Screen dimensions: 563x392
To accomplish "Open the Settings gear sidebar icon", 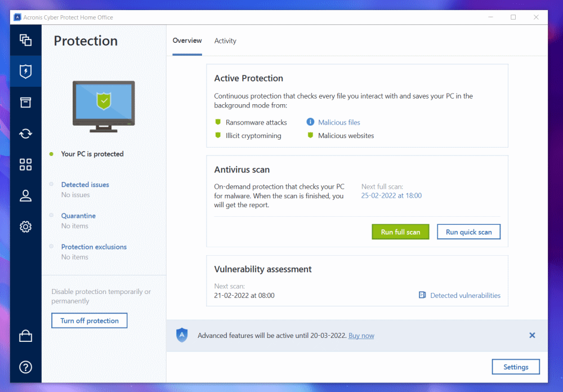I will 25,227.
